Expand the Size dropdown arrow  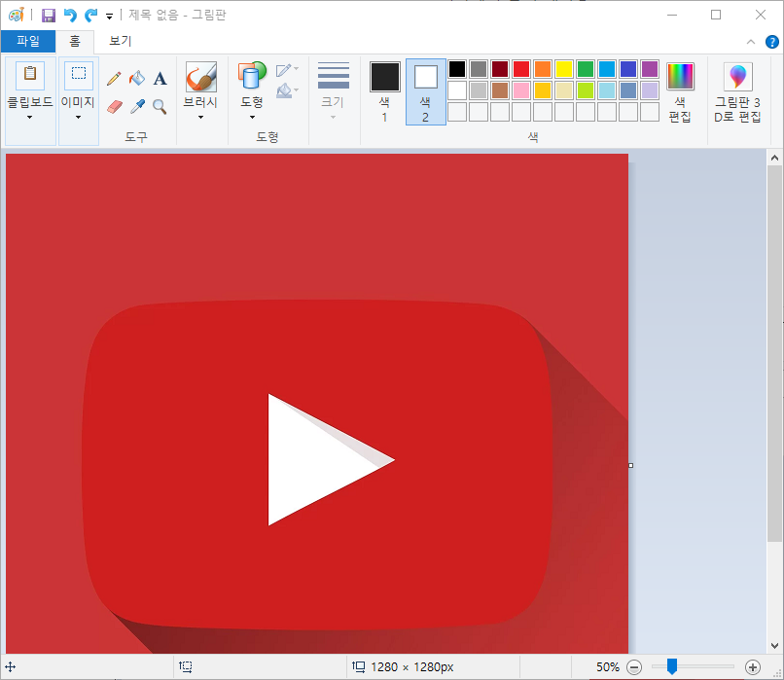[333, 118]
